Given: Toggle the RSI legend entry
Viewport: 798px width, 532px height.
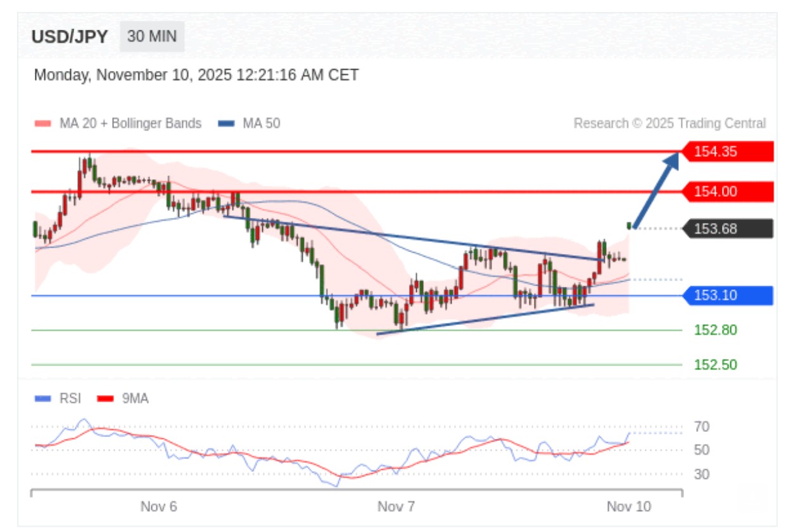Looking at the screenshot, I should tap(70, 398).
